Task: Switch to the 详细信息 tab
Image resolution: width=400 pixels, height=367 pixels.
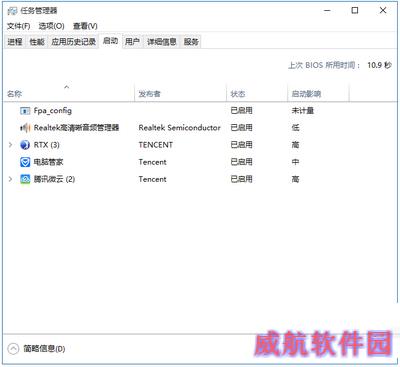Action: (162, 42)
